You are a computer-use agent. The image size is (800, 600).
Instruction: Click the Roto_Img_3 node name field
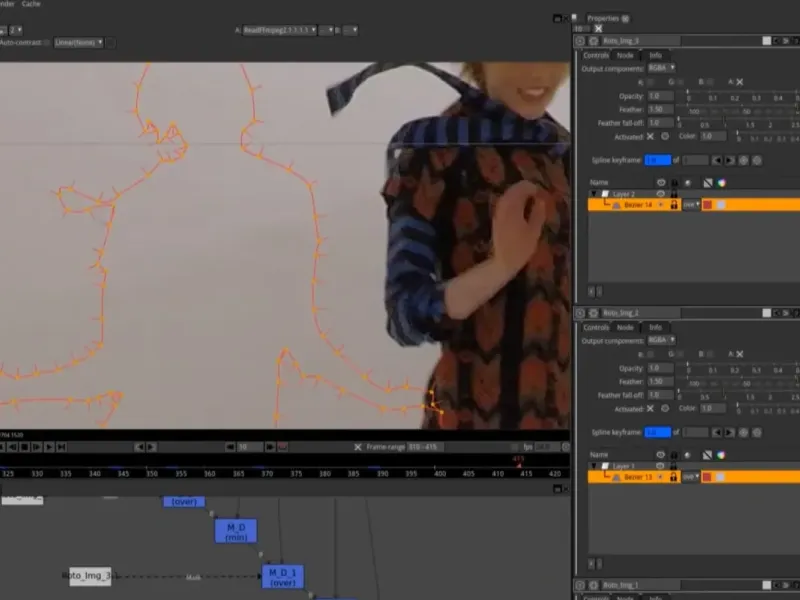coord(640,41)
